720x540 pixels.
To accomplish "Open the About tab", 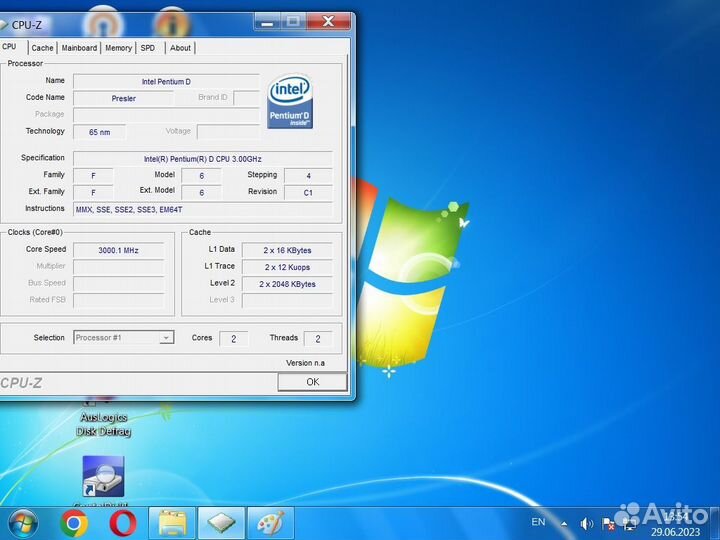I will [180, 48].
